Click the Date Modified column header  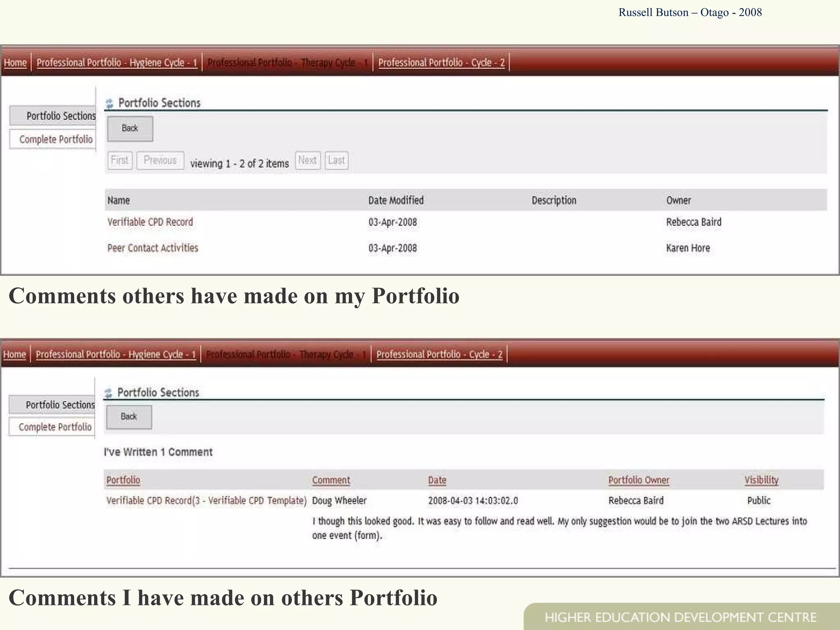point(396,201)
